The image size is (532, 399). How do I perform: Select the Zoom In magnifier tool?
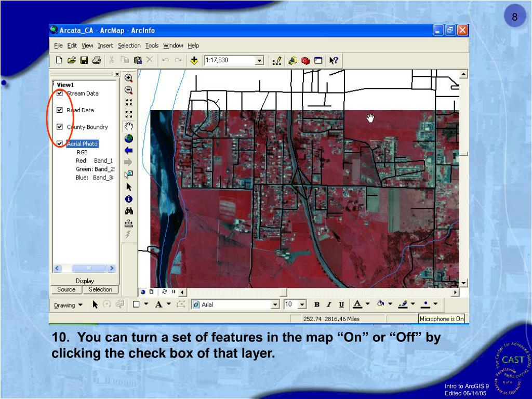[x=129, y=78]
